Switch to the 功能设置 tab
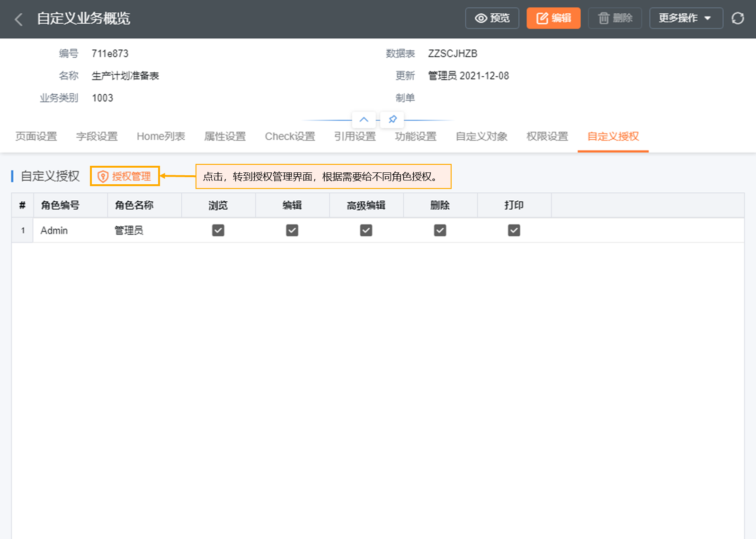This screenshot has width=756, height=539. 416,136
